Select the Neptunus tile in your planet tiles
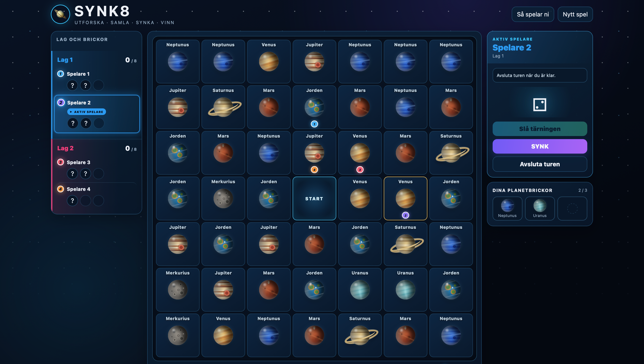 507,208
